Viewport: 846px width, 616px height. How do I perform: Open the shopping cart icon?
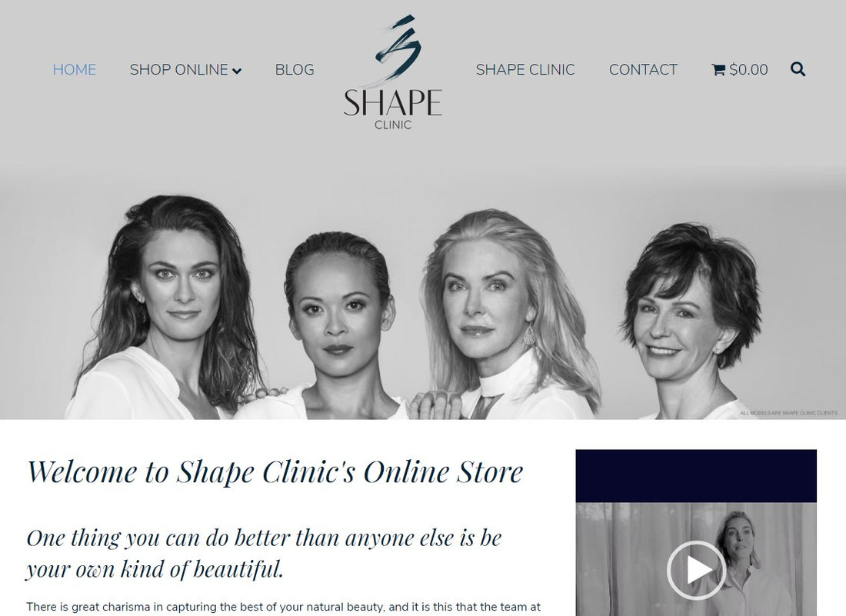pos(718,69)
